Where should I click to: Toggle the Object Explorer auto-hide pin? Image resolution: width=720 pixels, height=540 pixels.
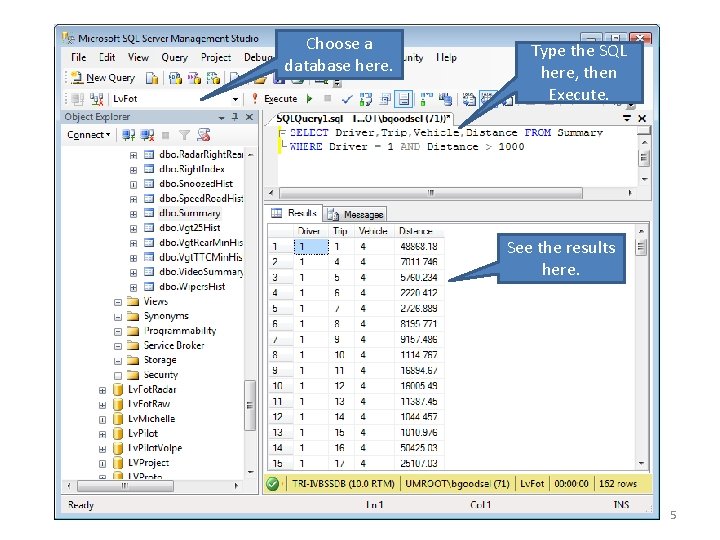235,117
